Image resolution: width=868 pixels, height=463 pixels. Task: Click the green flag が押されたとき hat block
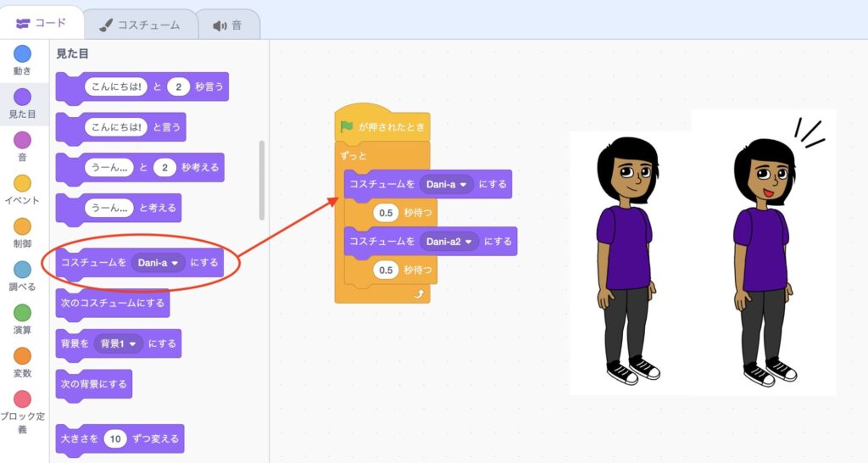[382, 123]
